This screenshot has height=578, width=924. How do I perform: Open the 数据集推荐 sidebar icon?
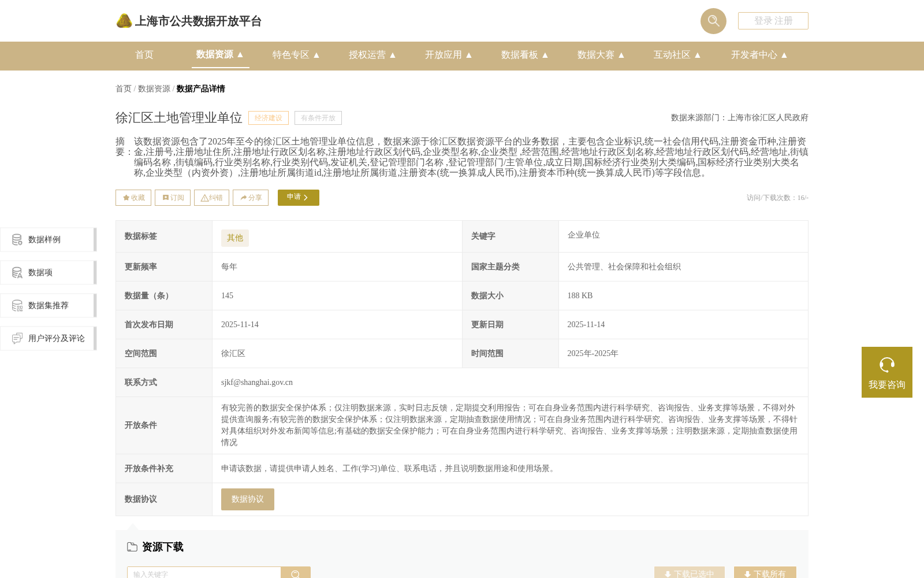coord(17,305)
